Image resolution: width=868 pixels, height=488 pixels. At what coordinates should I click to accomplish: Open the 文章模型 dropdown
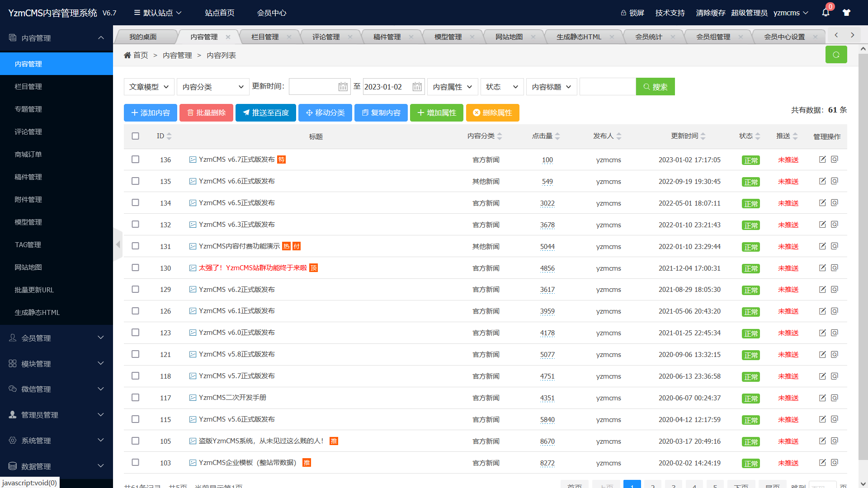pyautogui.click(x=149, y=87)
